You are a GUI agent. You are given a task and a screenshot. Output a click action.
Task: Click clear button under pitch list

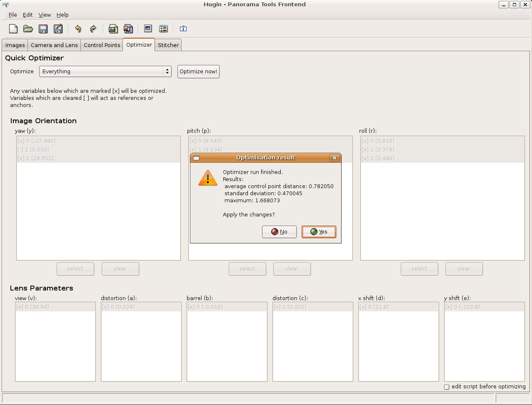pos(292,269)
